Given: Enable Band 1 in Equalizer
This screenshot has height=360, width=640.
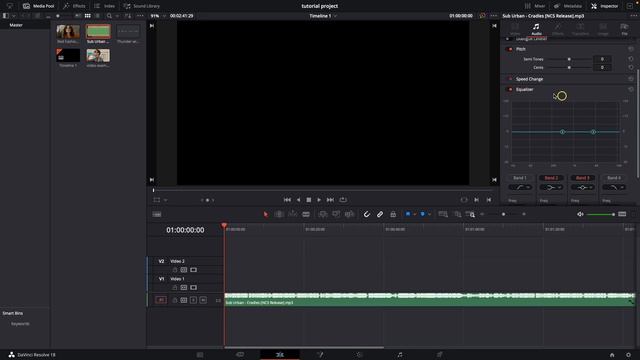Looking at the screenshot, I should [520, 178].
